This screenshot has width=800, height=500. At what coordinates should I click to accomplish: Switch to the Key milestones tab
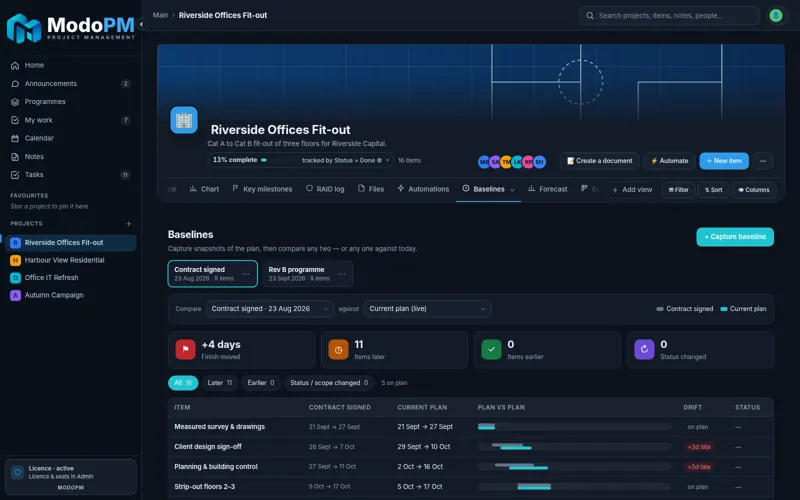tap(262, 189)
